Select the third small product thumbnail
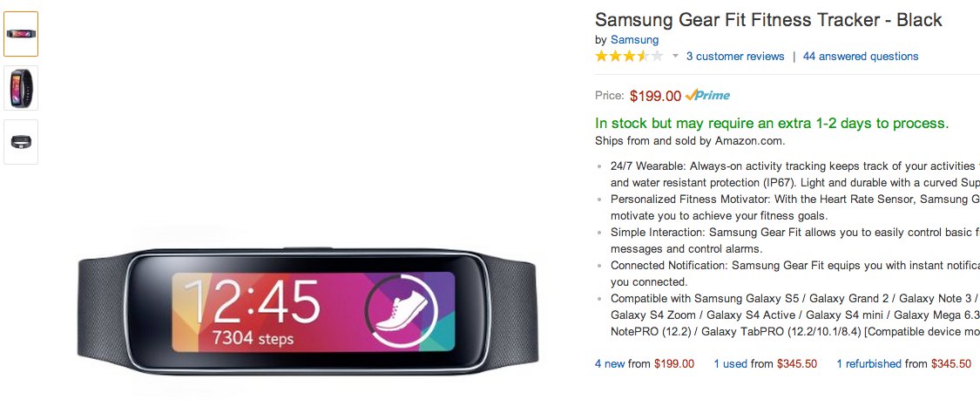This screenshot has width=980, height=406. tap(21, 142)
